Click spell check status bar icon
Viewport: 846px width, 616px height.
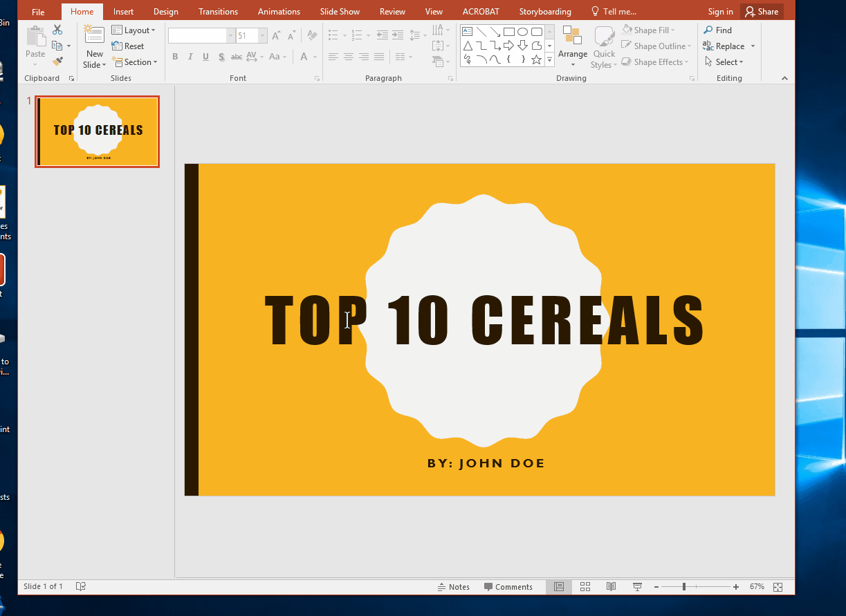pos(81,586)
